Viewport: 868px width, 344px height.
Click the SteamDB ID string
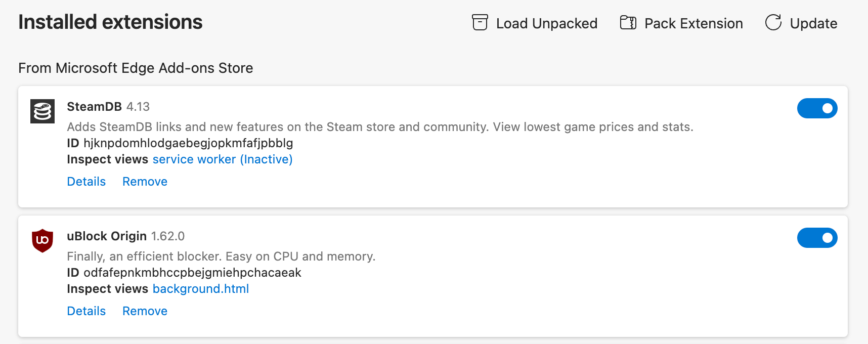[188, 143]
